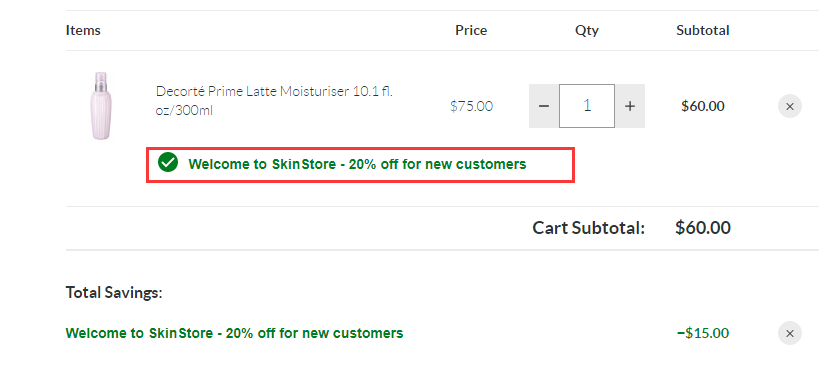Click the $60.00 Cart Subtotal total value
This screenshot has width=826, height=369.
coord(703,228)
